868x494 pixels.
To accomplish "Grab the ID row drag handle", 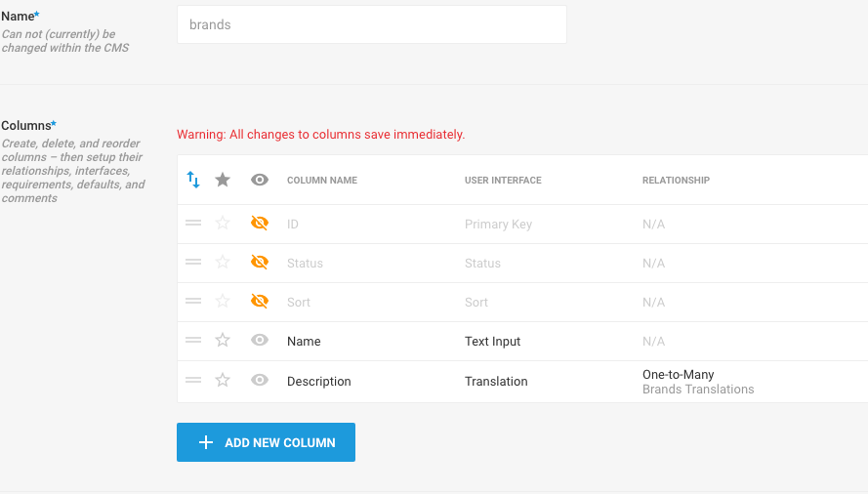I will pos(193,224).
